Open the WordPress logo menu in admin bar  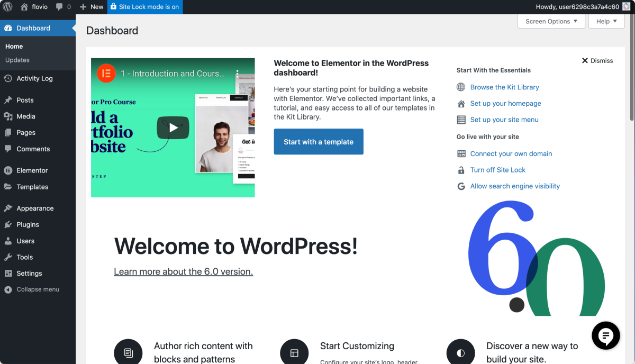(7, 7)
